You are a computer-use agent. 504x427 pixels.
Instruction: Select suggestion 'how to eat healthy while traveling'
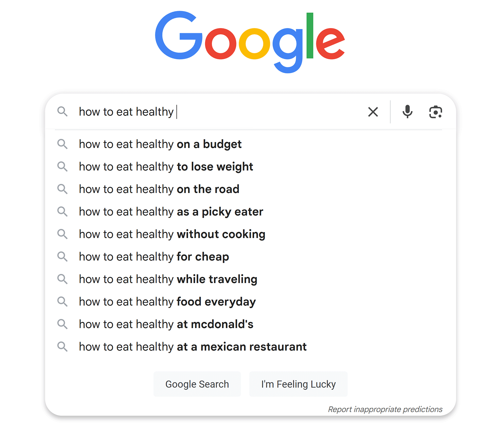coord(168,279)
